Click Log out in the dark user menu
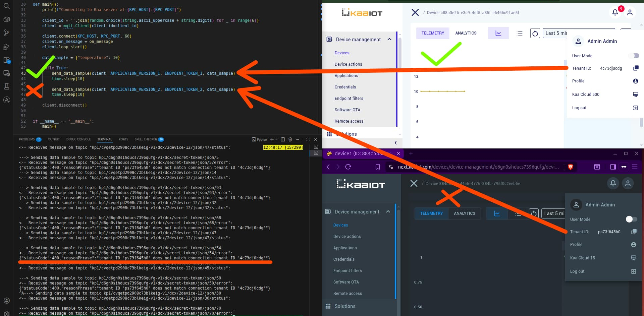 [577, 271]
